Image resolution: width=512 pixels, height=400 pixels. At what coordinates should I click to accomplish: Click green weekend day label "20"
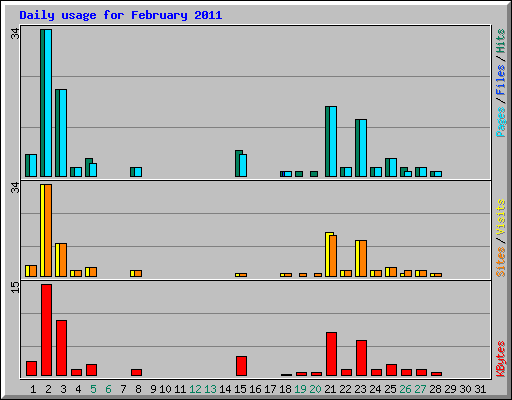point(315,389)
